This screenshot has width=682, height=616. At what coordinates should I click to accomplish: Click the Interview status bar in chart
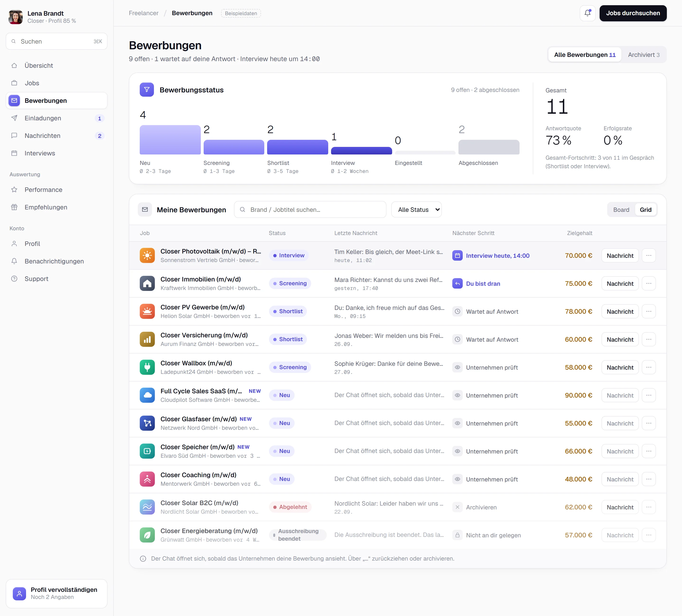tap(361, 151)
